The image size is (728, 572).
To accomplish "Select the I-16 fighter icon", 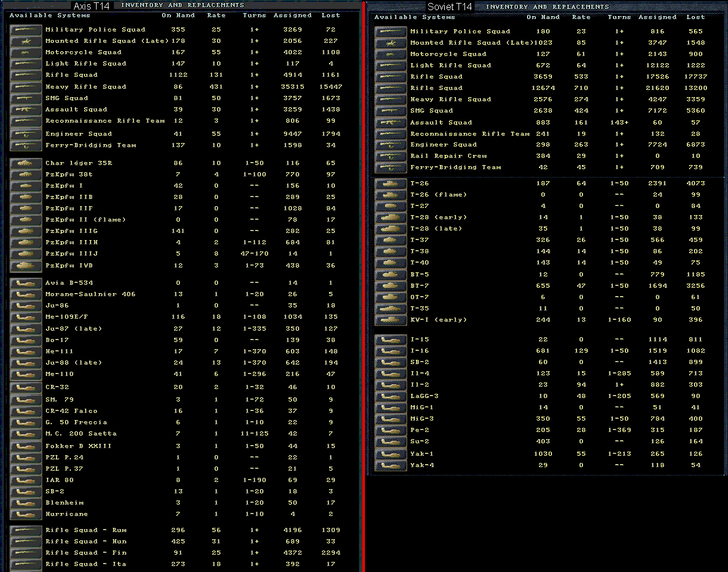I will pyautogui.click(x=391, y=351).
